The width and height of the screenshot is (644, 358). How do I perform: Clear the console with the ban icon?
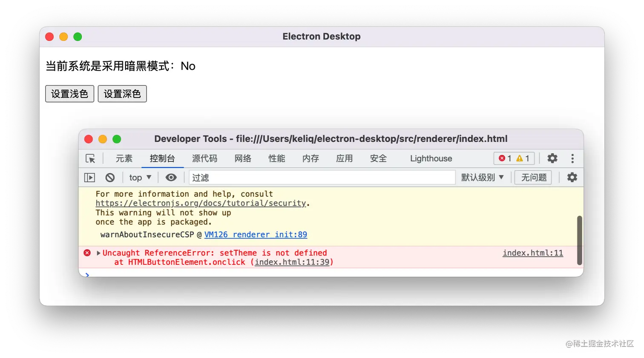point(110,178)
